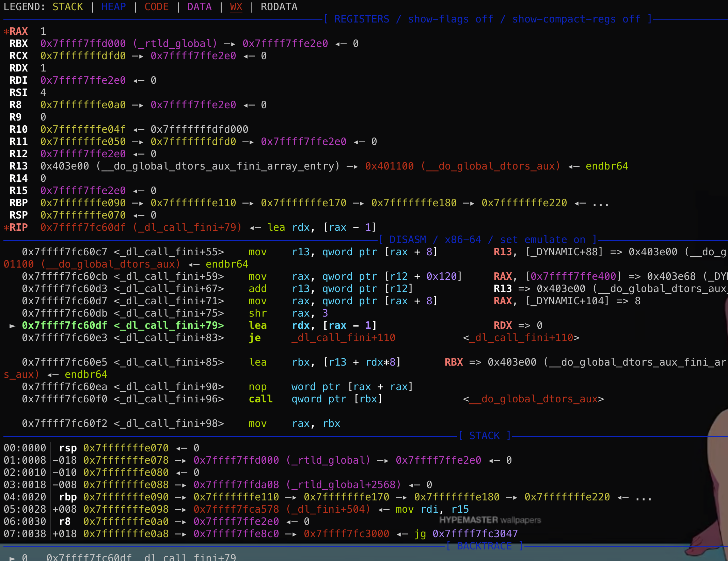Viewport: 728px width, 561px height.
Task: Click the show-compact-regs off text
Action: [x=576, y=19]
